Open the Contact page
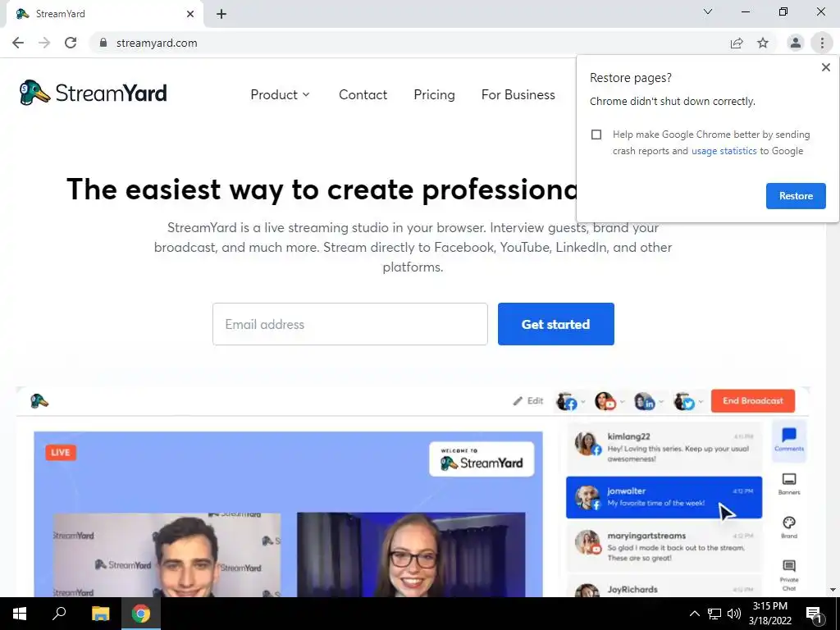Viewport: 840px width, 630px height. coord(363,95)
